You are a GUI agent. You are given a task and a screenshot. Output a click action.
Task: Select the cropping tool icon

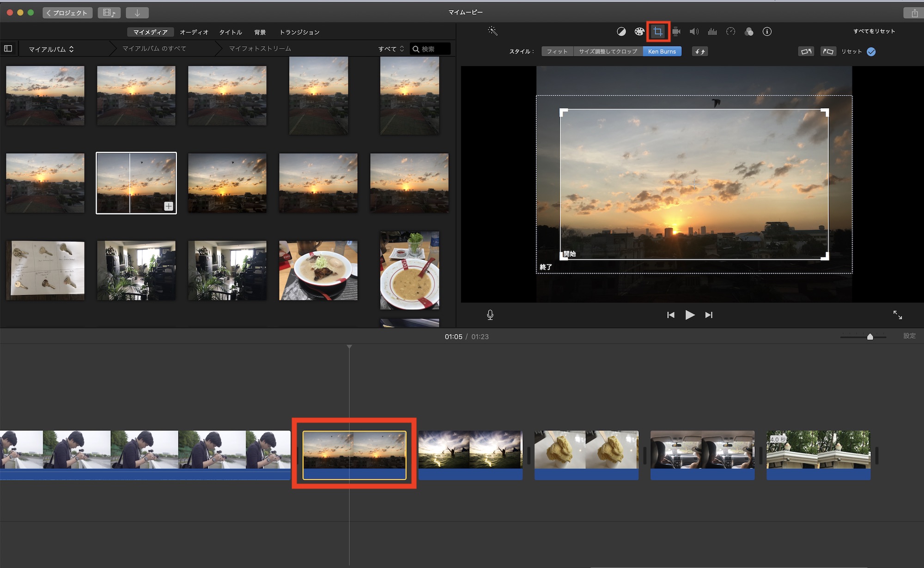[x=658, y=31]
